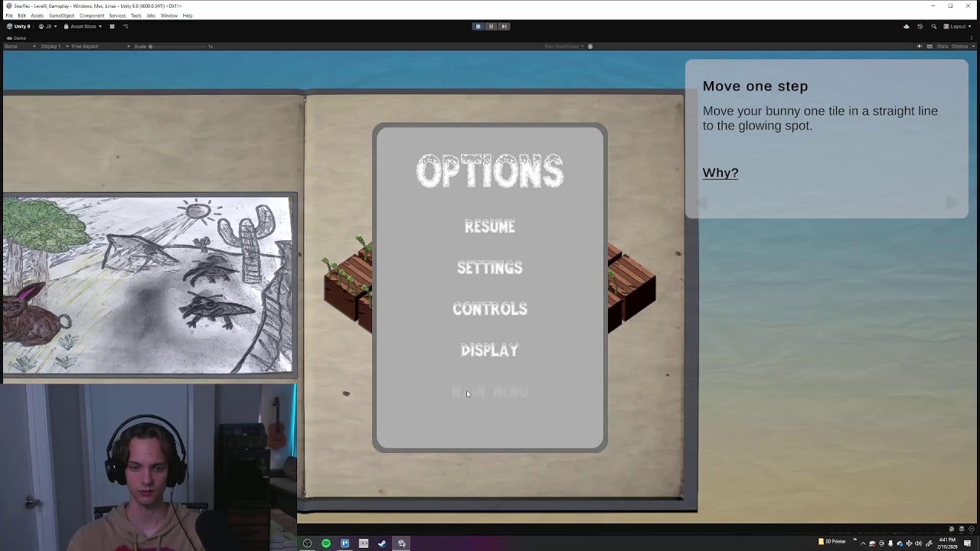Screen dimensions: 980x551
Task: Expand the Gizmos dropdown arrow
Action: (973, 46)
